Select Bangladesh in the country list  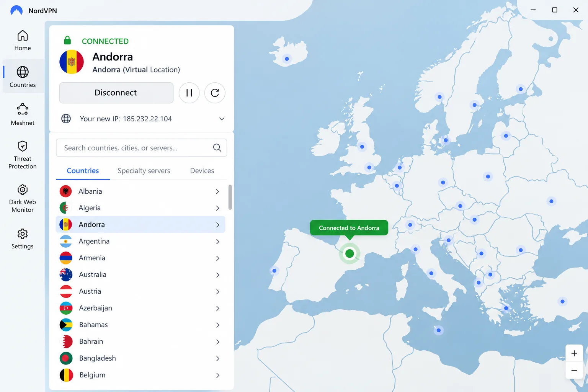click(x=140, y=358)
